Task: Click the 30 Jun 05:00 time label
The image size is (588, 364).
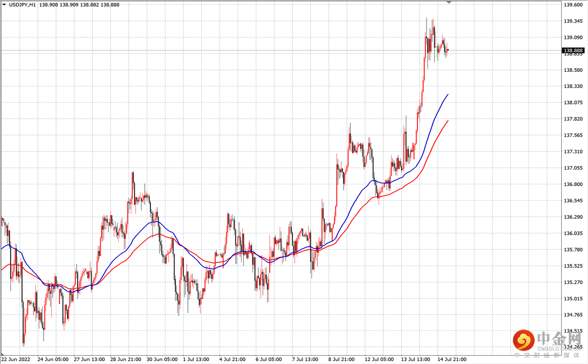Action: (x=162, y=359)
